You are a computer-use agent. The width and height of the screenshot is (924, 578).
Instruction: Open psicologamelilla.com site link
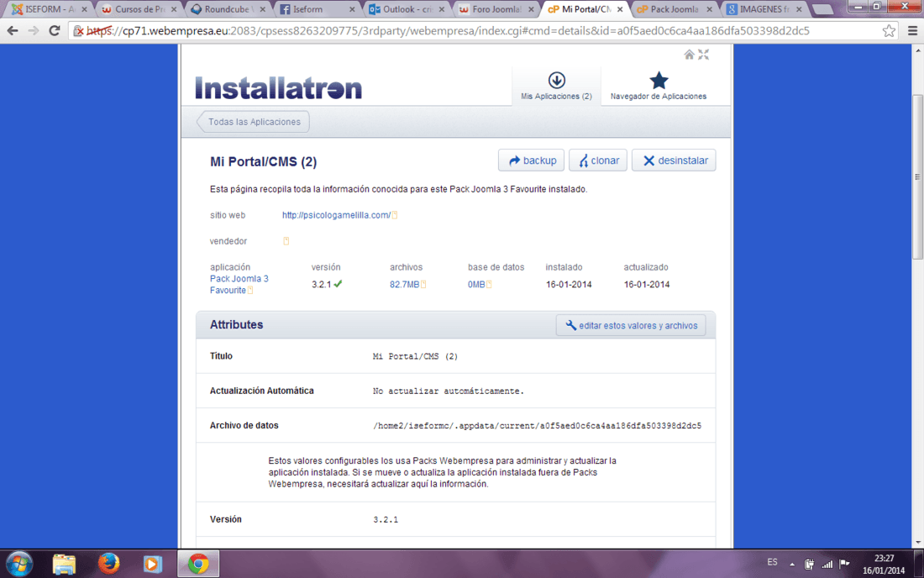336,215
